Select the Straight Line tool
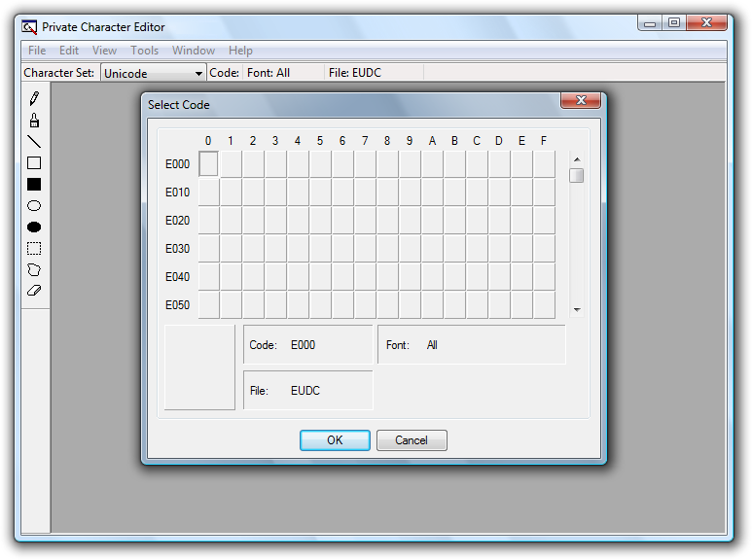Screen dimensions: 752x560 [x=34, y=141]
